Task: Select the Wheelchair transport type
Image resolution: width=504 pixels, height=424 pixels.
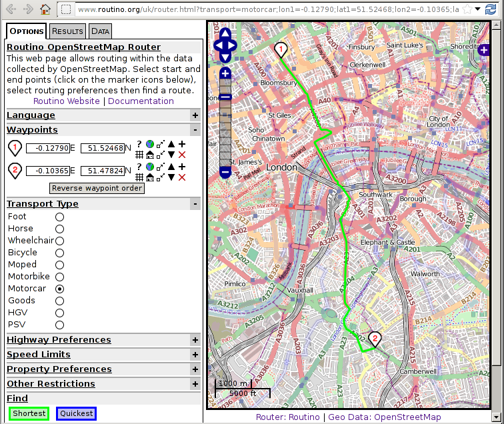Action: (x=59, y=241)
